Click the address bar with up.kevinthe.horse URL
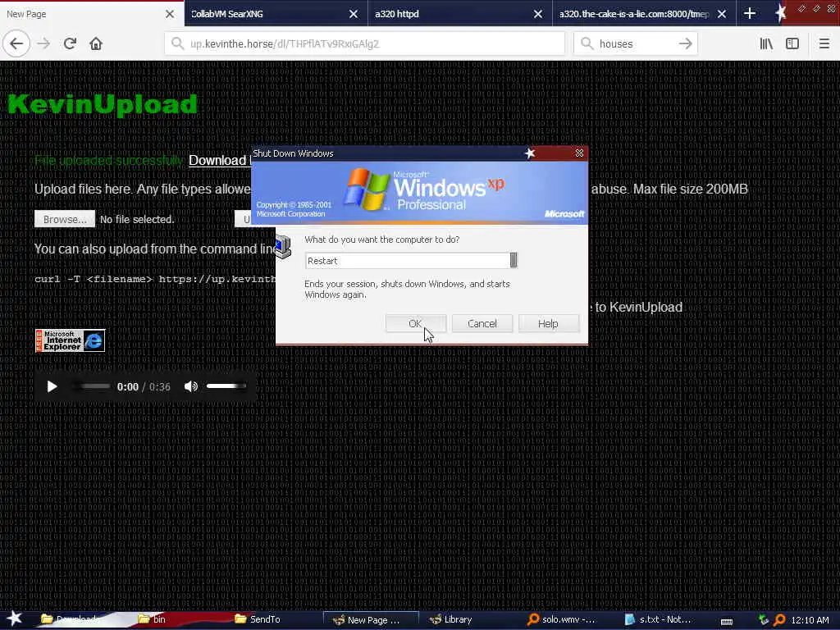This screenshot has width=840, height=630. pos(365,44)
